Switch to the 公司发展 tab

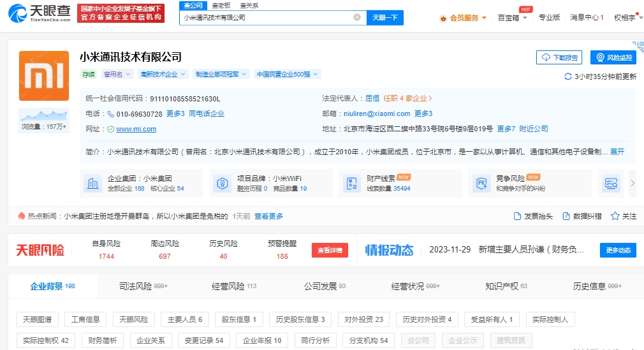tap(325, 286)
